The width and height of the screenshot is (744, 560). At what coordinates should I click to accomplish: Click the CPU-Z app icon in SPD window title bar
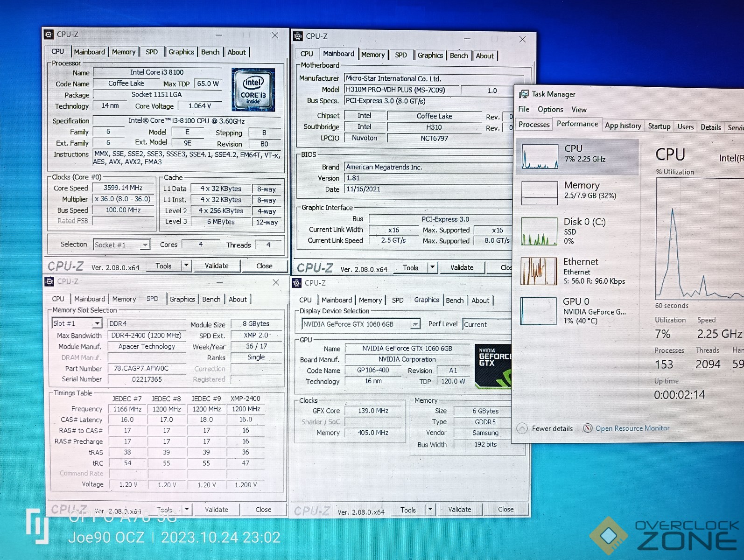49,281
